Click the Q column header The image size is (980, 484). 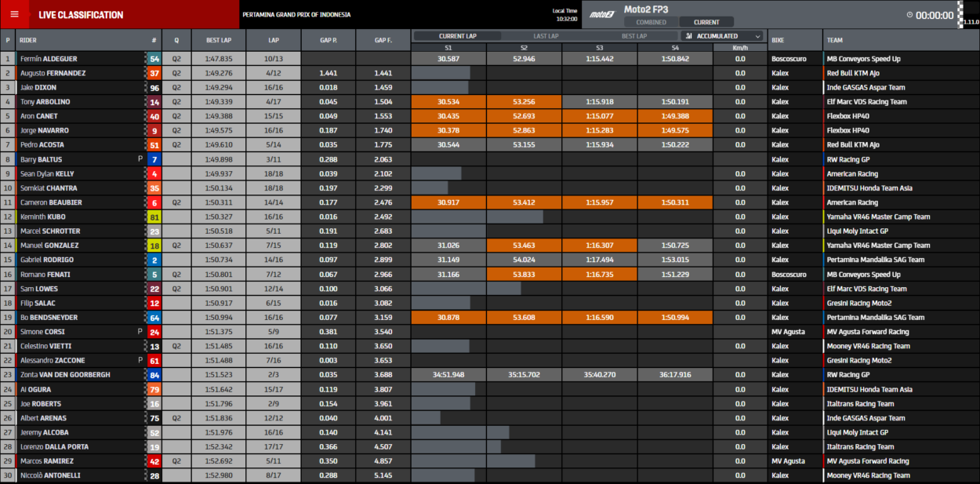point(176,39)
